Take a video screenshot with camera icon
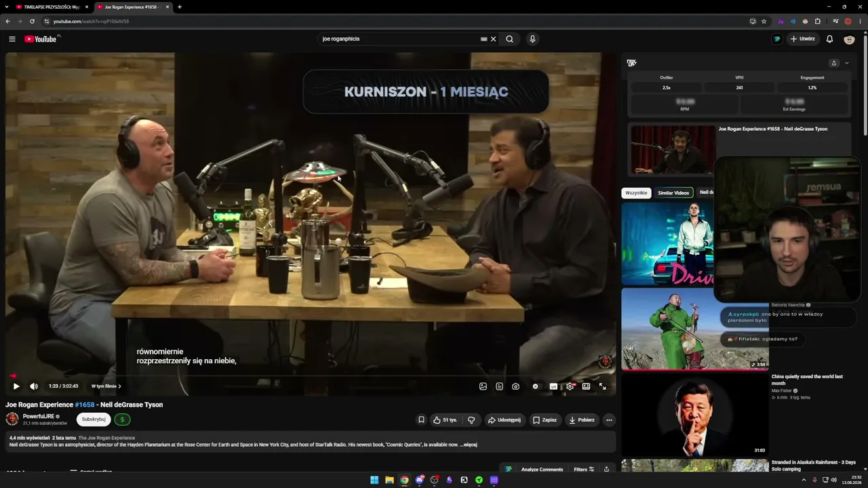Image resolution: width=868 pixels, height=488 pixels. pyautogui.click(x=515, y=386)
